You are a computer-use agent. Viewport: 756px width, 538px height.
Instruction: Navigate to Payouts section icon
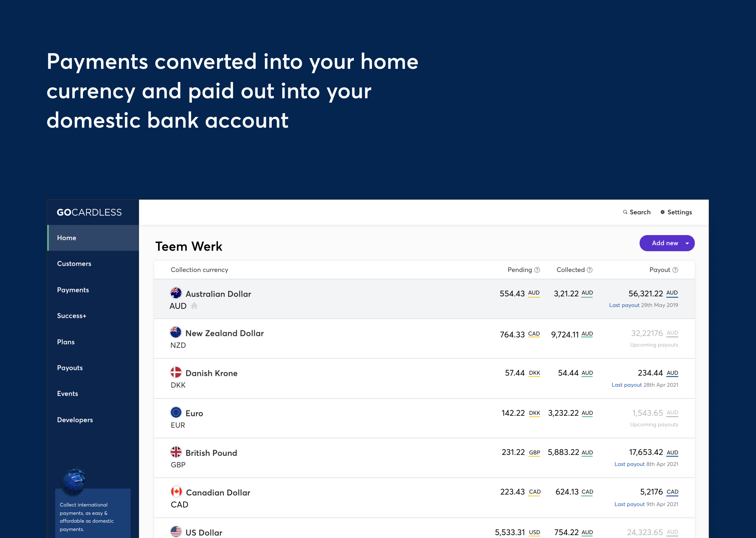69,368
